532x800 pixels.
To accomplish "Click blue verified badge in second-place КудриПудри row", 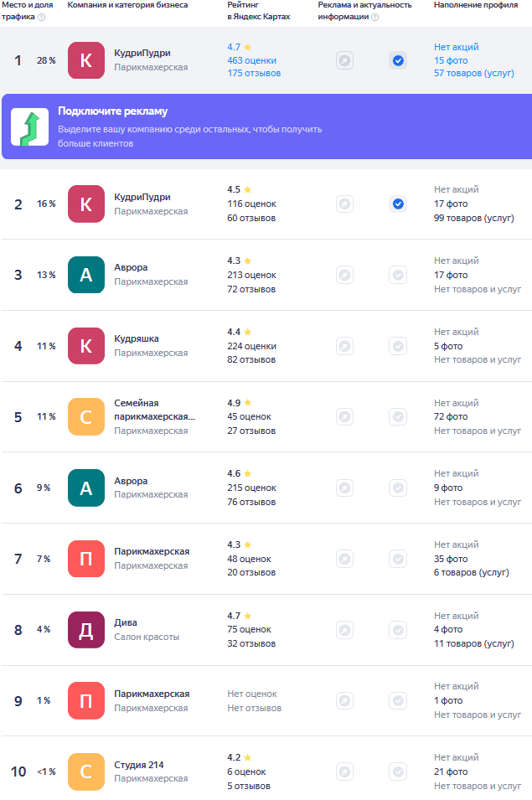I will tap(398, 204).
